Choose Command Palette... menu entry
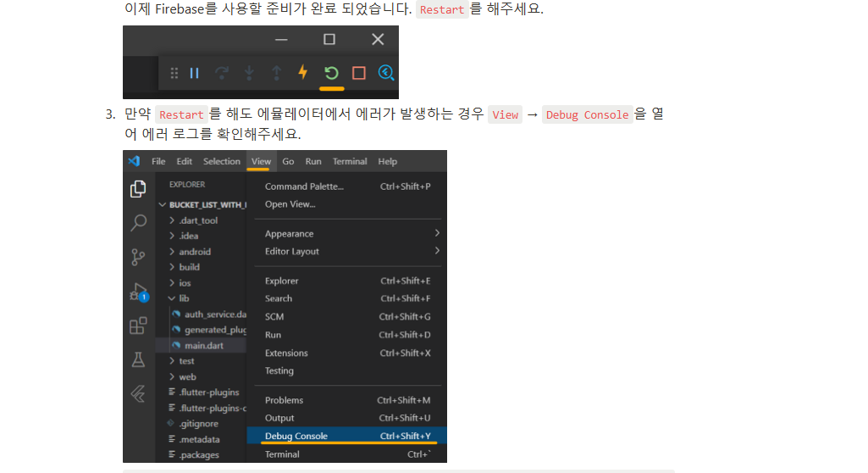Viewport: 868px width, 473px height. 347,186
